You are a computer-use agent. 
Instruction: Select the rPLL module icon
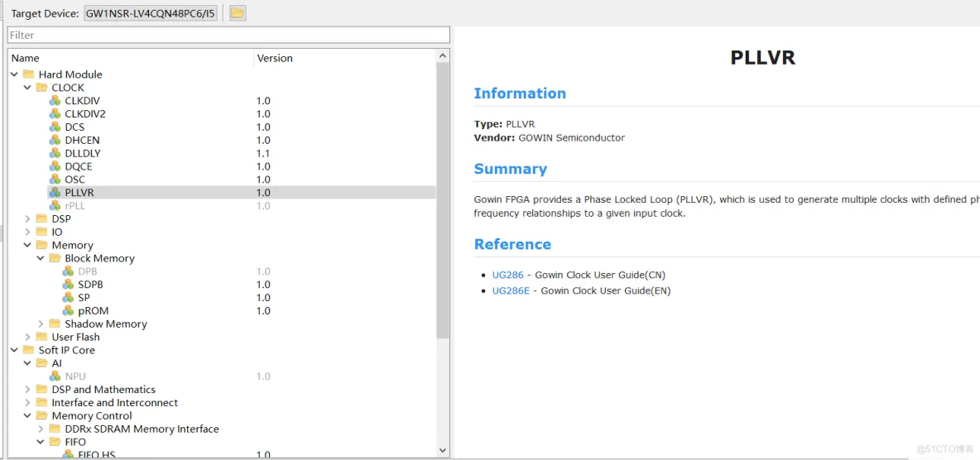55,206
